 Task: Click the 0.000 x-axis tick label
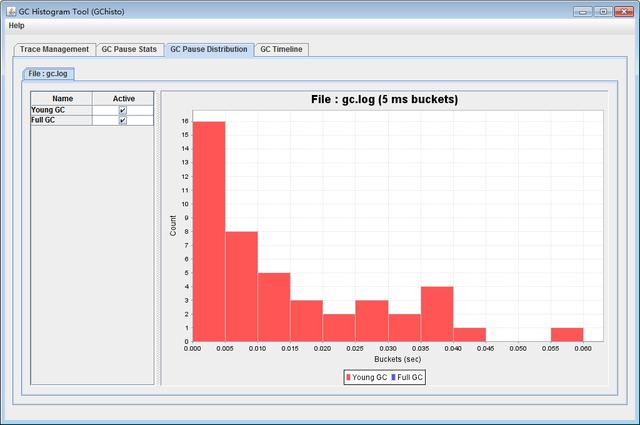coord(192,349)
